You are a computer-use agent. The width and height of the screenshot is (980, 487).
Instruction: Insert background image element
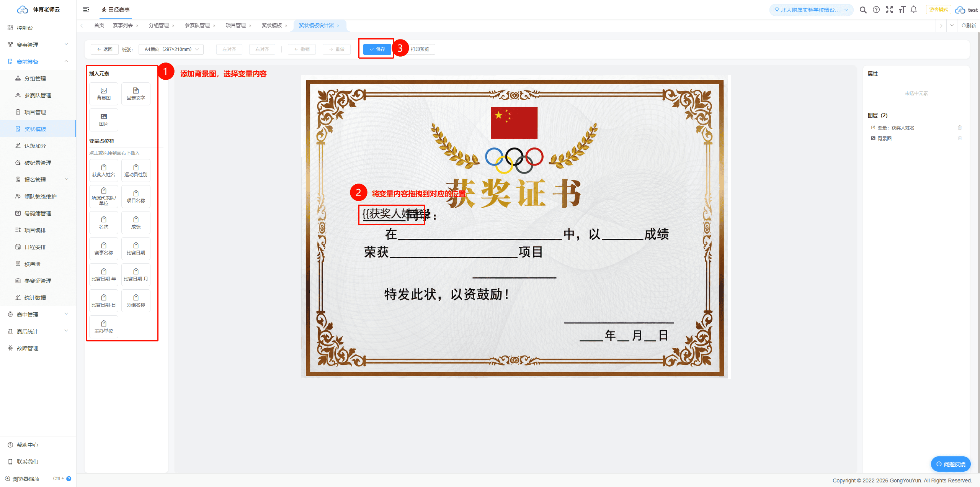104,94
